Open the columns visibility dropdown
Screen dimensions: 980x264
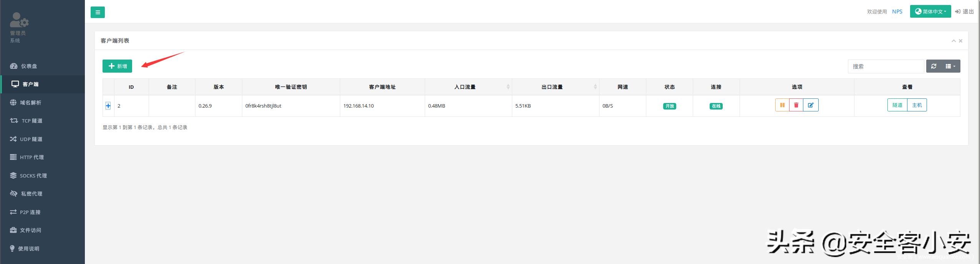click(x=950, y=66)
